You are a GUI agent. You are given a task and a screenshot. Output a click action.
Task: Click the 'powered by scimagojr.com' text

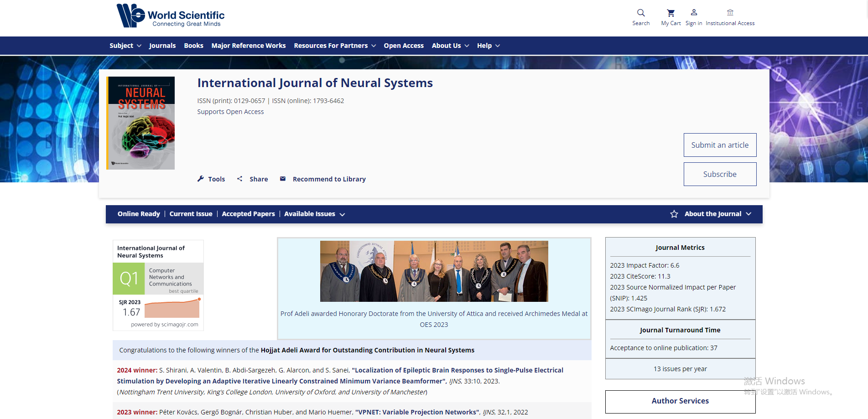click(x=165, y=325)
